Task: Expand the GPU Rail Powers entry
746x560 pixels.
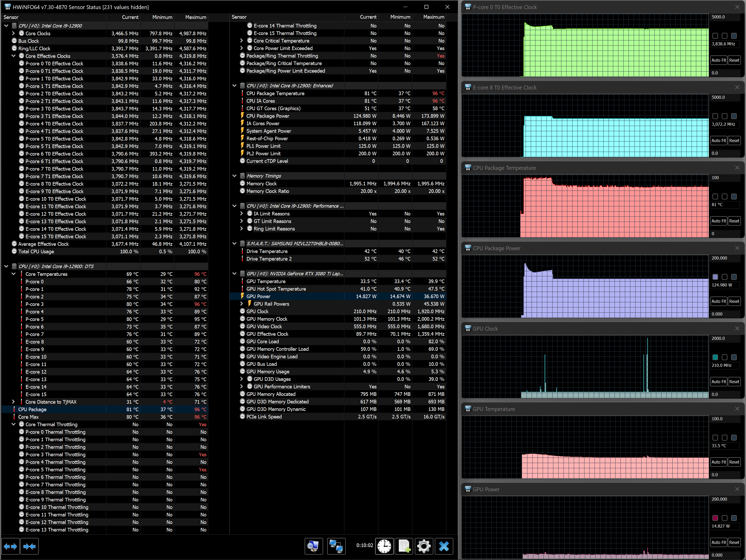Action: coord(241,304)
